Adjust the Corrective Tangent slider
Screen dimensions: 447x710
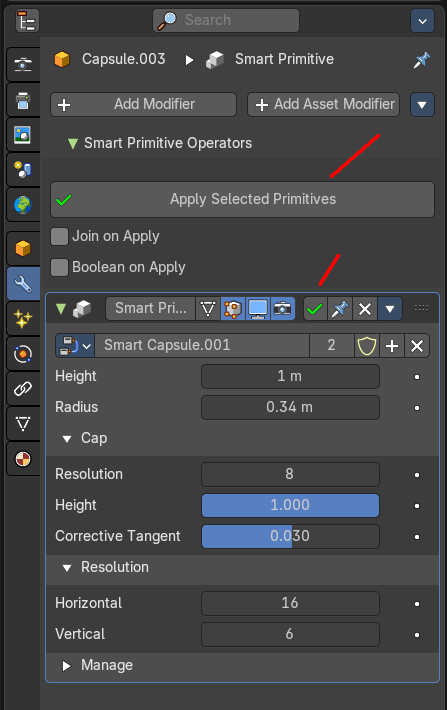click(x=290, y=537)
